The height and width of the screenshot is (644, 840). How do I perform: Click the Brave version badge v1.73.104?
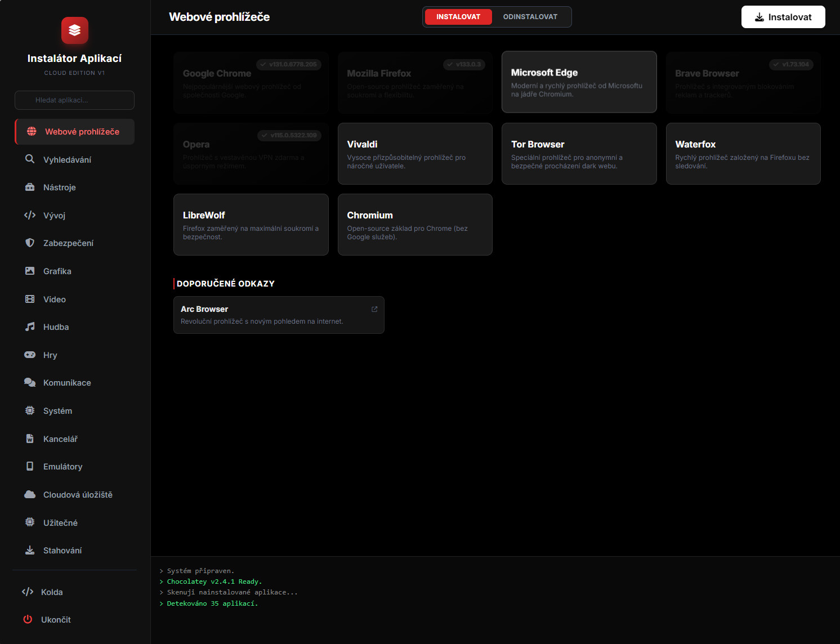coord(791,64)
